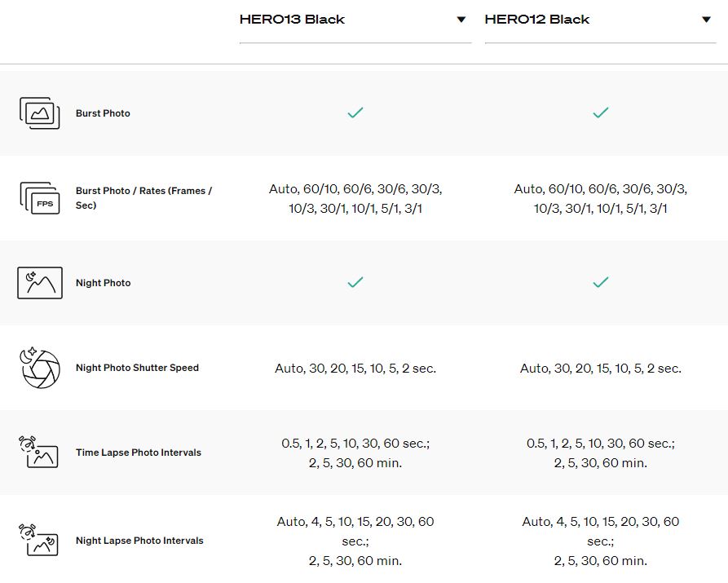Click HERO12 night shutter speed values
The height and width of the screenshot is (583, 728).
pyautogui.click(x=600, y=369)
